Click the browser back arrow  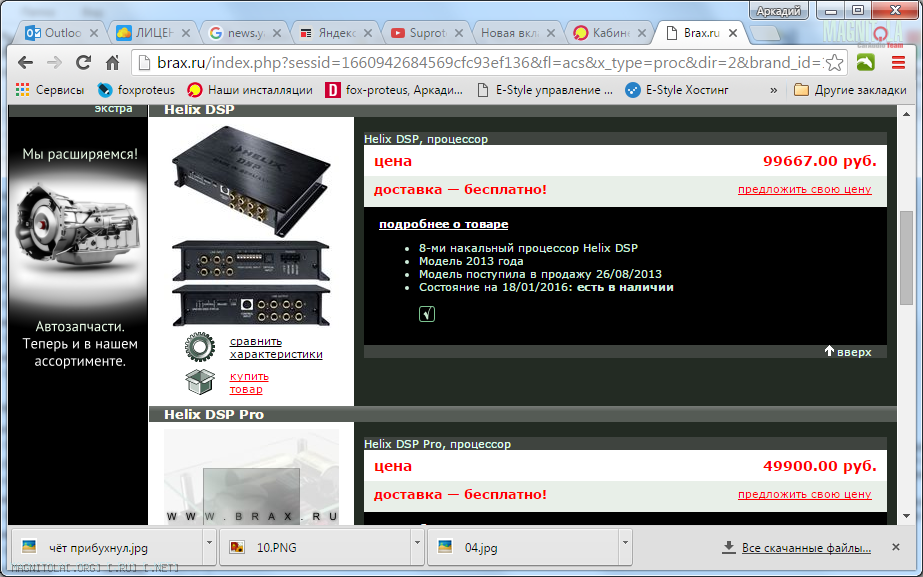[26, 62]
